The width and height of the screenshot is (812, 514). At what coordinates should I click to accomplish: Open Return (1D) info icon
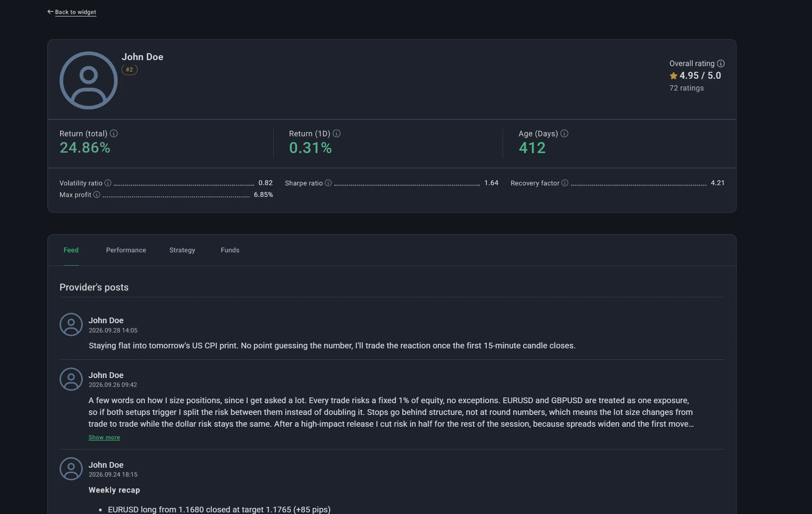coord(337,134)
